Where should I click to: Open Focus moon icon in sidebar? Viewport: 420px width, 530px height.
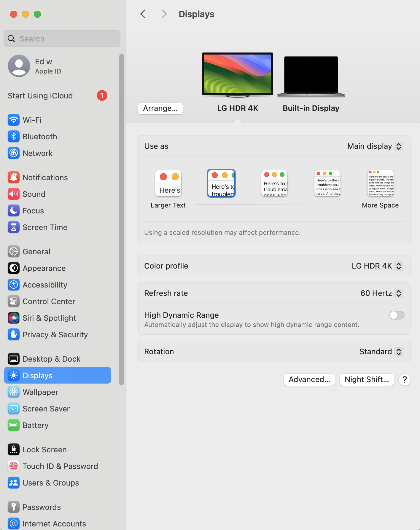point(14,211)
